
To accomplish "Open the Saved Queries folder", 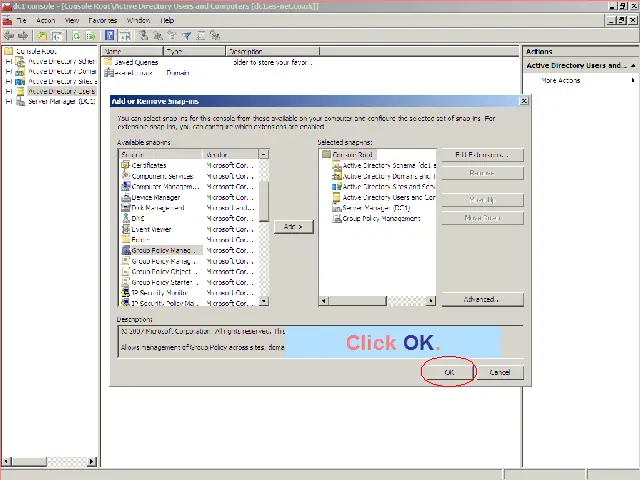I will [x=131, y=62].
